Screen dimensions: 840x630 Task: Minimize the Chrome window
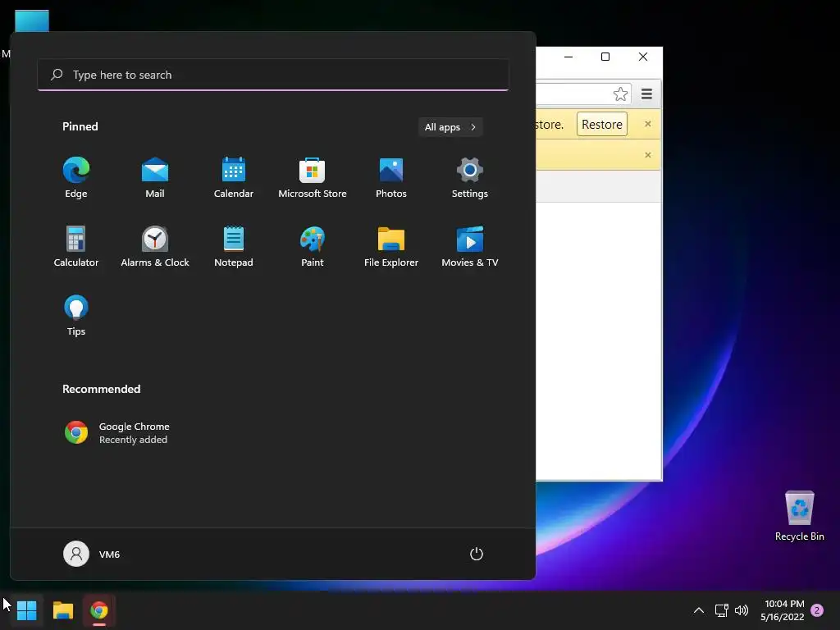click(568, 57)
